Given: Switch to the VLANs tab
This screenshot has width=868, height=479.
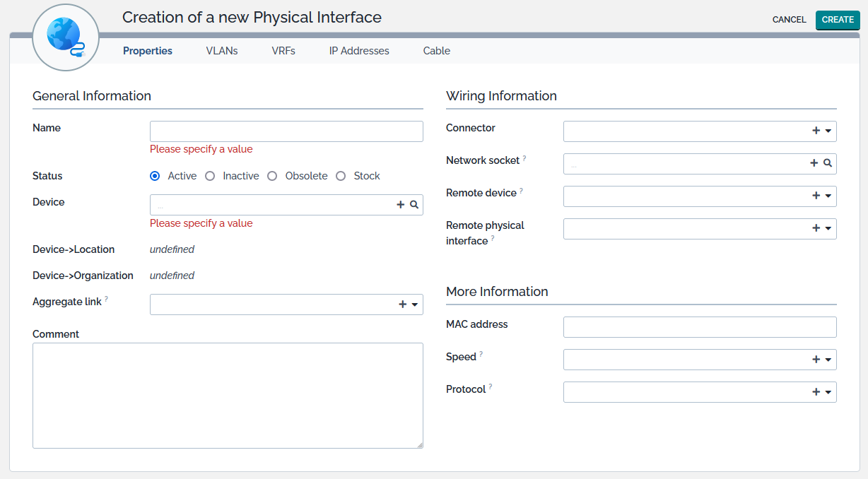Looking at the screenshot, I should point(222,51).
